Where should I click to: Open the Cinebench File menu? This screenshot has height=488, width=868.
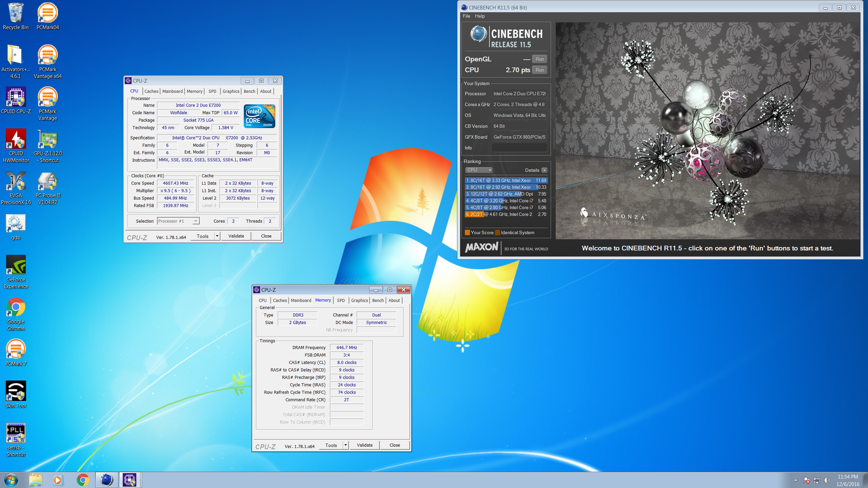[467, 16]
